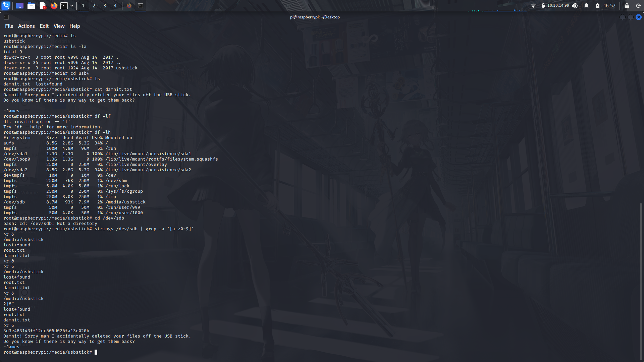Open the Help menu

tap(74, 26)
